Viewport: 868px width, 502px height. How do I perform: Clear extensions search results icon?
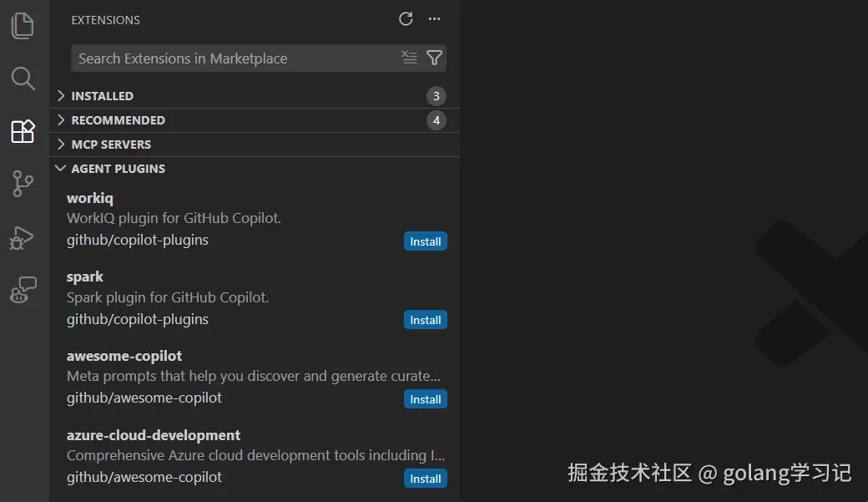click(x=409, y=57)
